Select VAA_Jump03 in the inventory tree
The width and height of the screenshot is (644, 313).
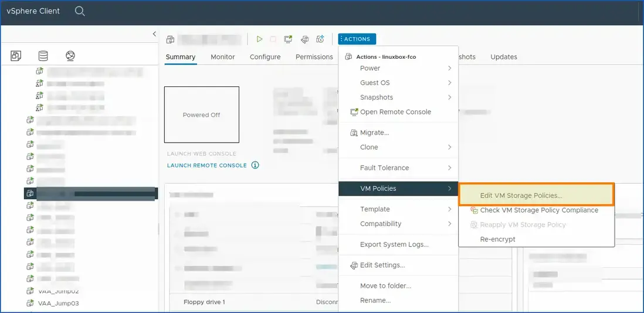click(x=58, y=304)
